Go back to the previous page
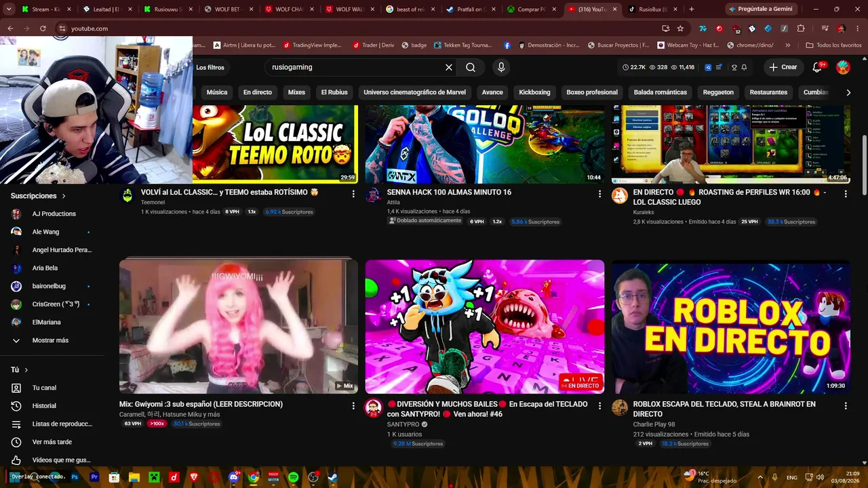The image size is (868, 488). [x=10, y=28]
